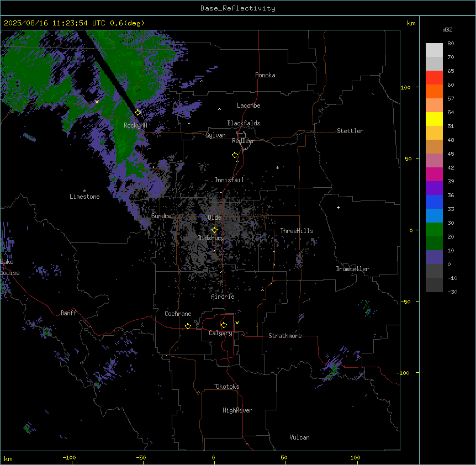The height and width of the screenshot is (465, 476).
Task: Click the Okotoks label
Action: click(x=228, y=387)
